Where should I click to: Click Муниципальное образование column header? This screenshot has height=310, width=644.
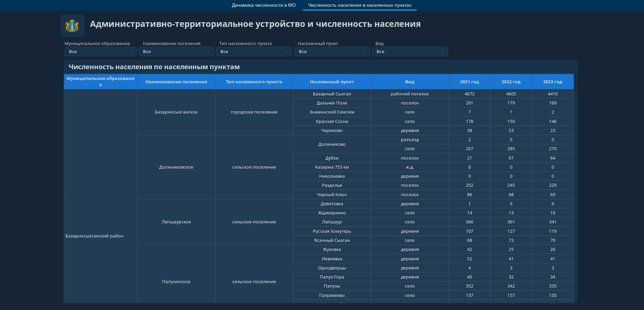tap(100, 82)
